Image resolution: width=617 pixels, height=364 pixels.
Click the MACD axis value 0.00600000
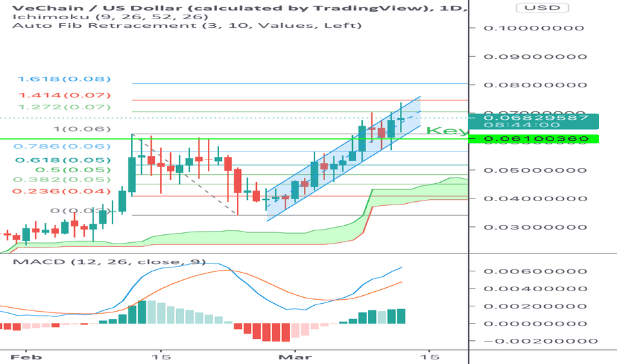coord(535,271)
